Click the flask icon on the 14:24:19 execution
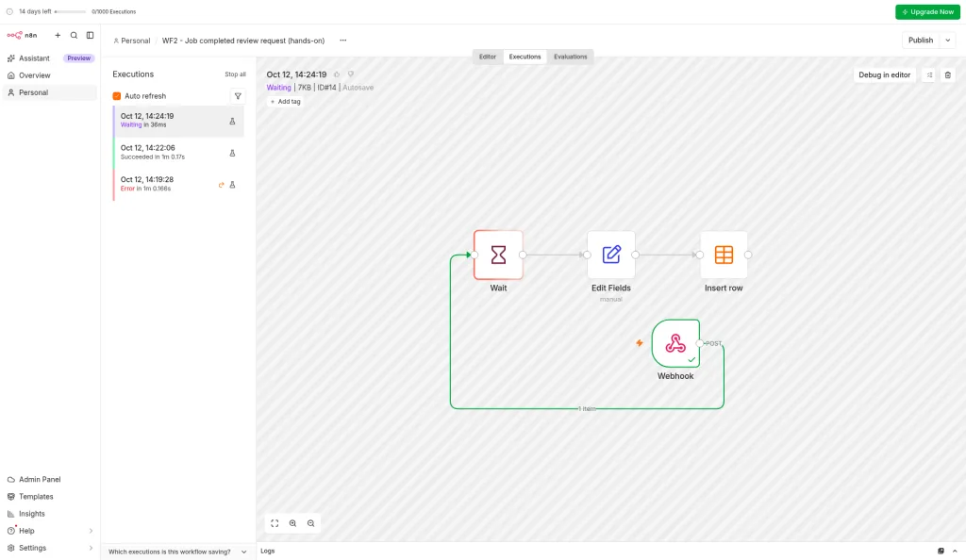 (x=232, y=122)
